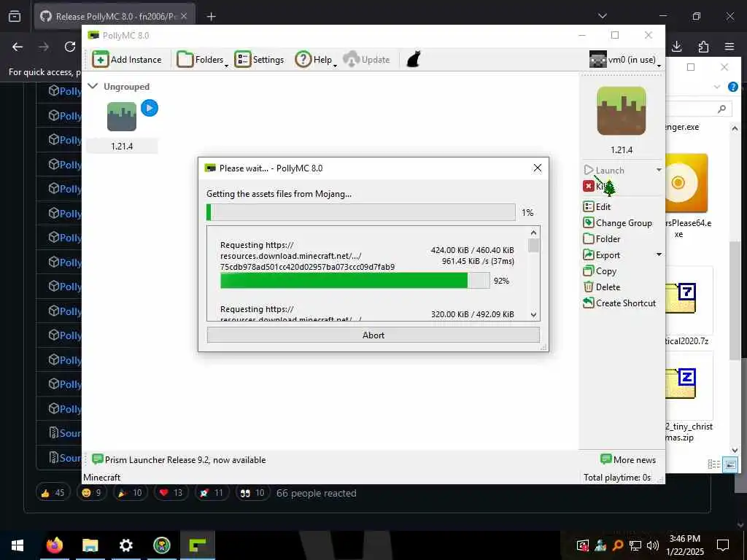Click the browser back arrow
Screen dimensions: 747x560
(18, 47)
